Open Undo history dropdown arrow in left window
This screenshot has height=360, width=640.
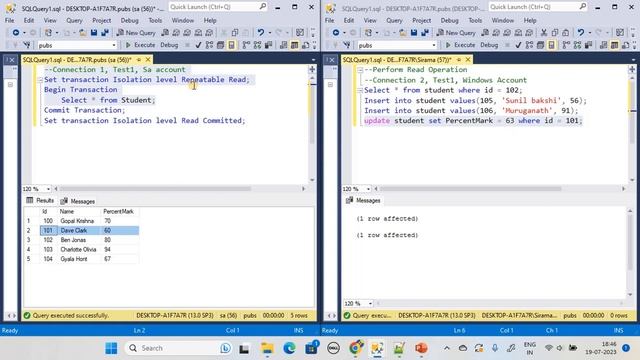pyautogui.click(x=270, y=33)
